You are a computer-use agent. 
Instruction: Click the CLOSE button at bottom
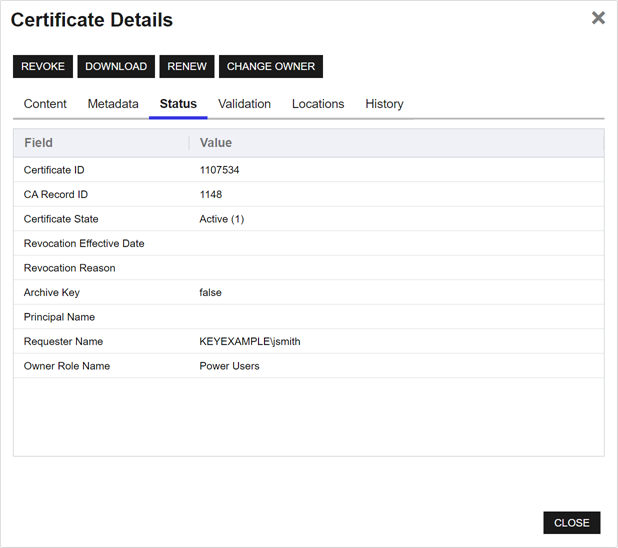(571, 523)
